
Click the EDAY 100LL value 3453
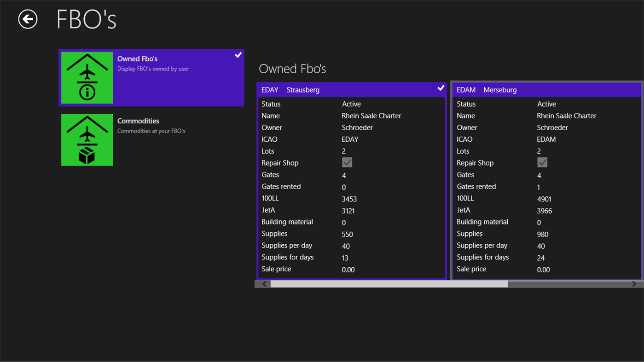click(349, 199)
